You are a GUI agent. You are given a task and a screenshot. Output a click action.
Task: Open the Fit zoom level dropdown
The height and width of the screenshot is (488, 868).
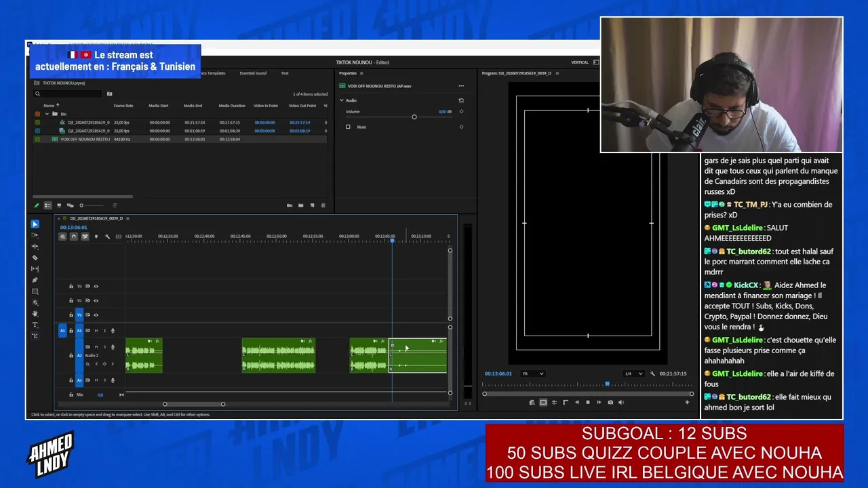533,373
